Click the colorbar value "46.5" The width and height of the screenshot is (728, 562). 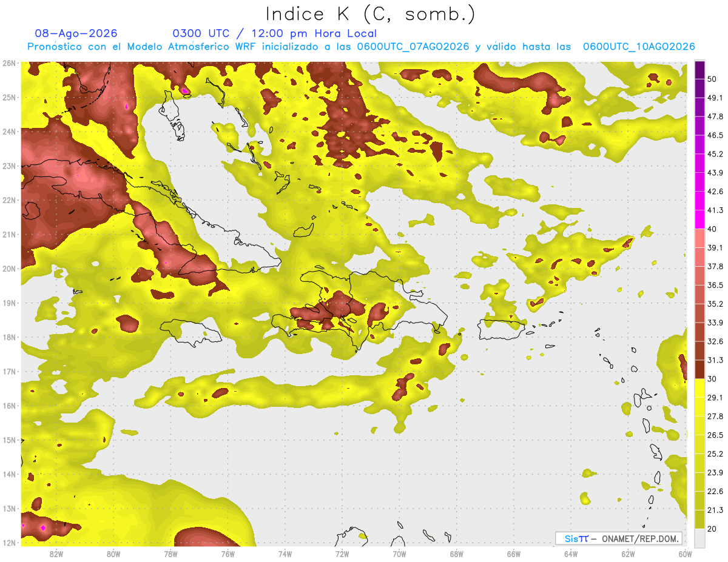coord(715,135)
